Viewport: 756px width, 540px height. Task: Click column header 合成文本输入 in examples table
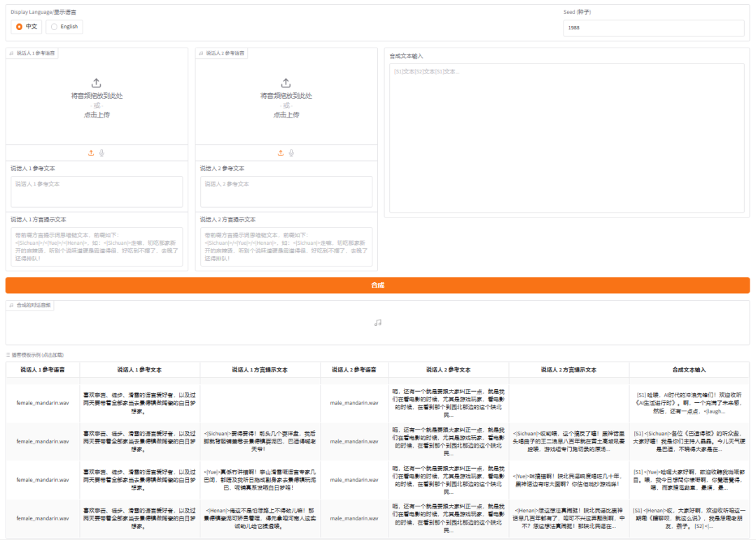pyautogui.click(x=689, y=370)
